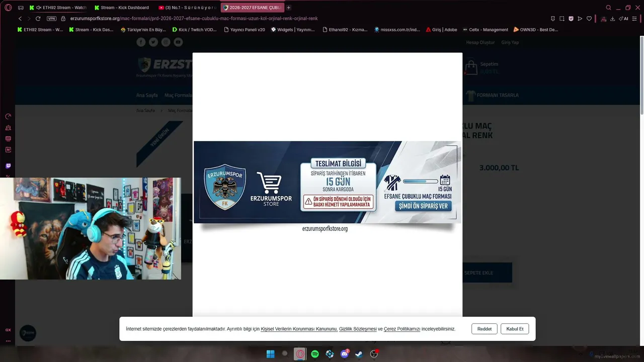Open a new tab with plus button
The height and width of the screenshot is (362, 644).
288,8
